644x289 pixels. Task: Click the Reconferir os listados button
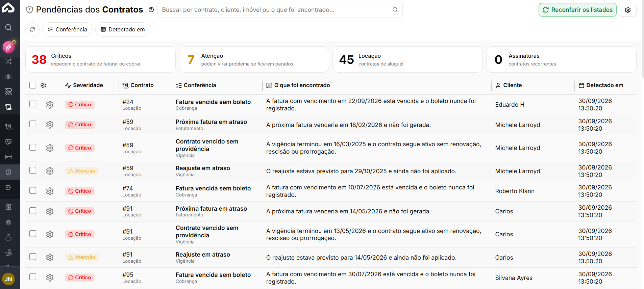577,10
